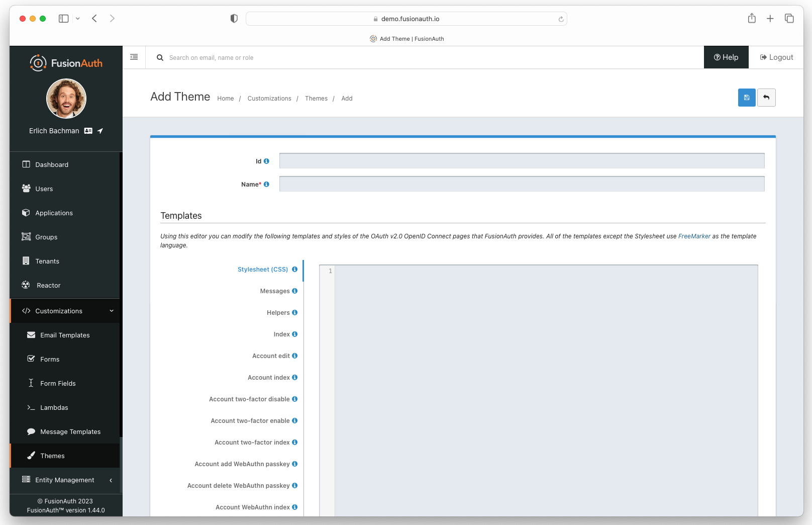812x525 pixels.
Task: Select the Email Templates envelope icon
Action: click(31, 334)
